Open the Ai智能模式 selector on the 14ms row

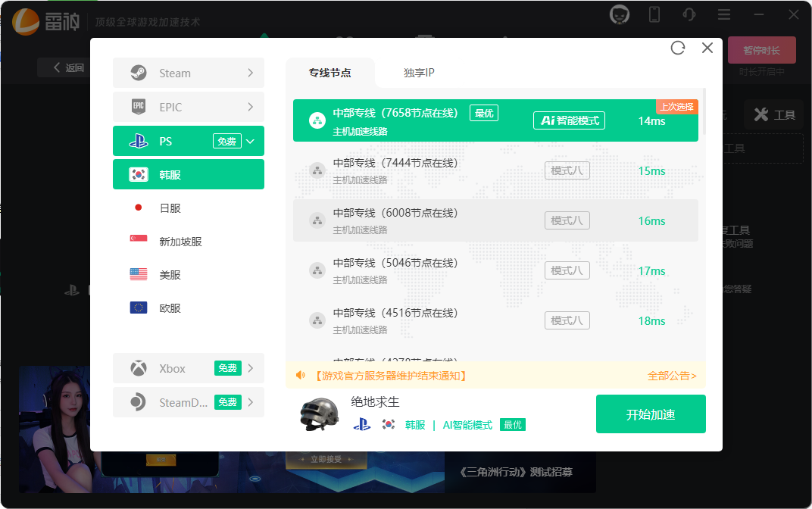[569, 120]
